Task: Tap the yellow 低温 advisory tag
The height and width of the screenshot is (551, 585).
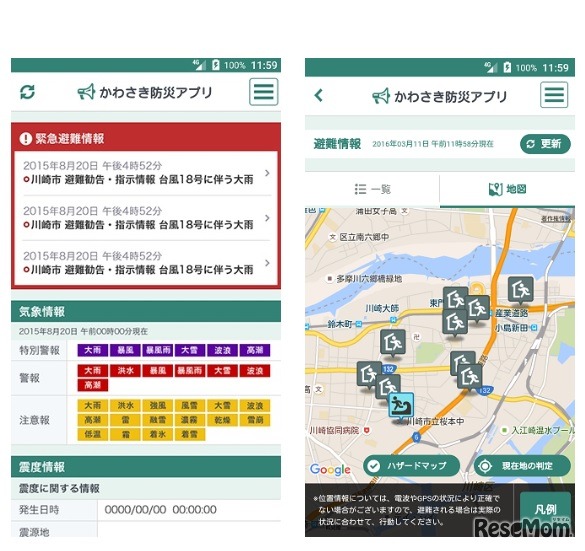Action: [93, 434]
